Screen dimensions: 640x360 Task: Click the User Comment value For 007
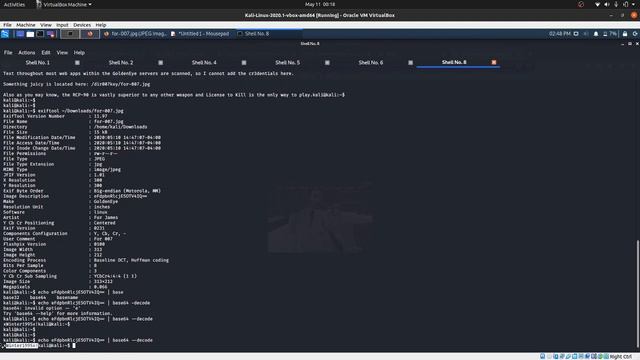point(103,239)
